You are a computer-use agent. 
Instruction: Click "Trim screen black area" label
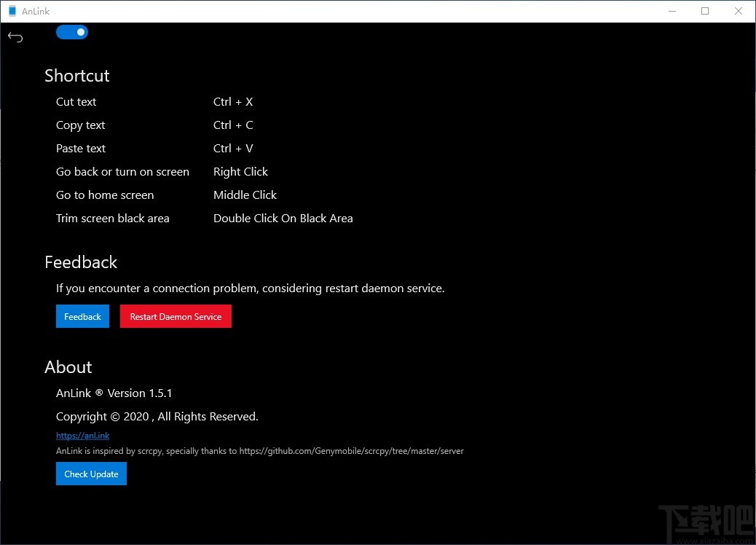[113, 219]
